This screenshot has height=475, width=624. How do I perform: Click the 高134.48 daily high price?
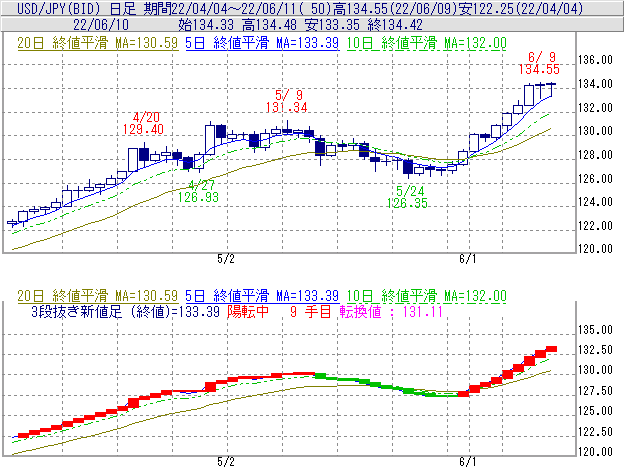pyautogui.click(x=269, y=25)
